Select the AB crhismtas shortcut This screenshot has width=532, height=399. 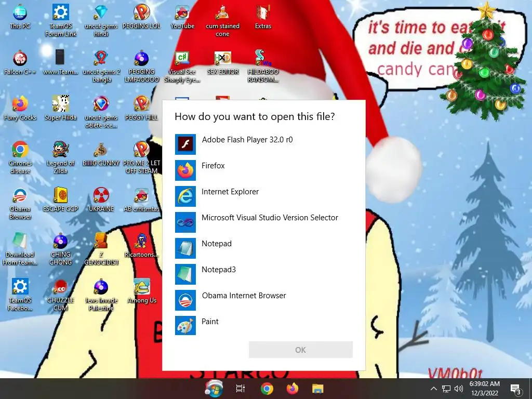[141, 199]
